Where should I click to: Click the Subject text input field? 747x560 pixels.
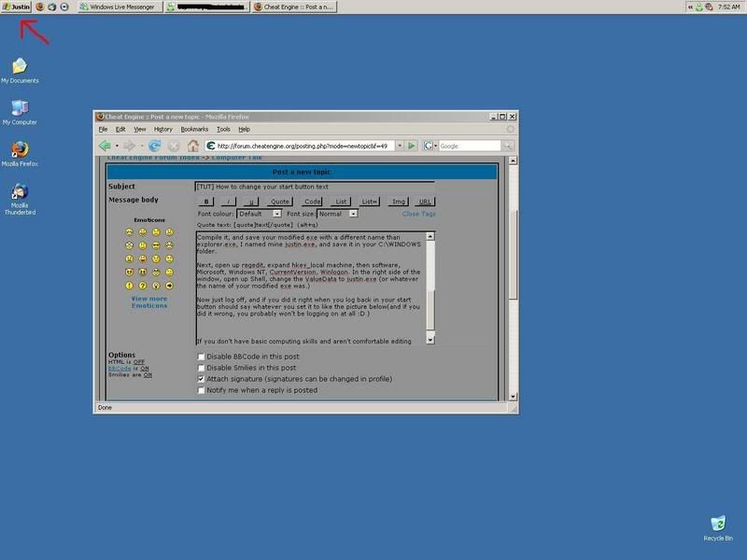pyautogui.click(x=315, y=187)
